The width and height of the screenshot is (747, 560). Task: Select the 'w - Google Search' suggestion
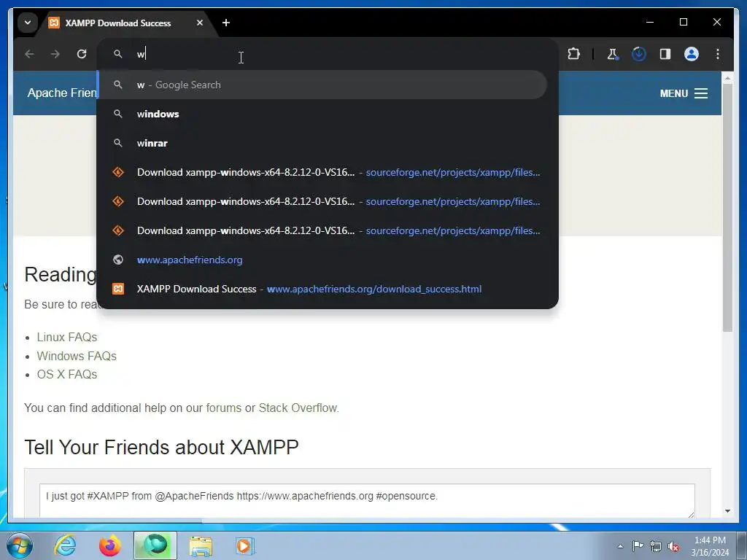click(322, 85)
